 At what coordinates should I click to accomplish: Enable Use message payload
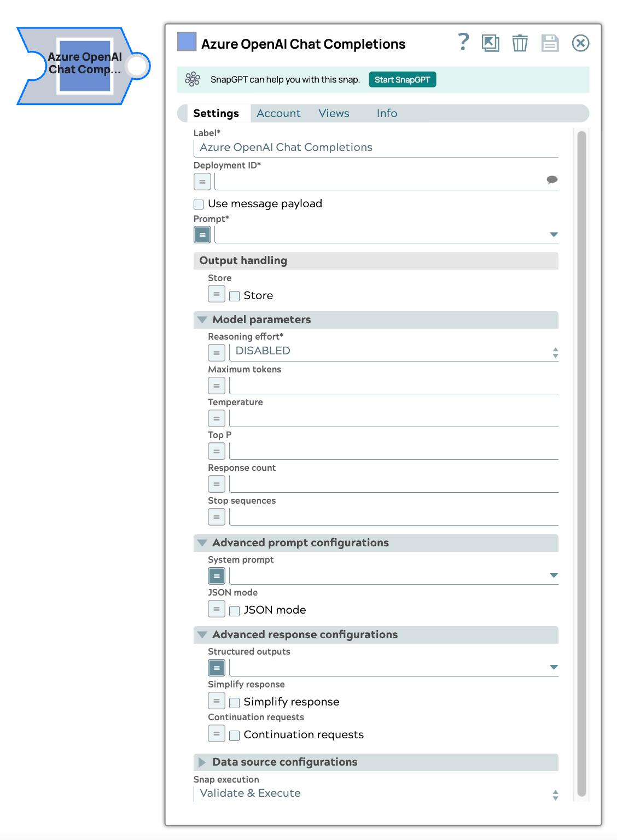pyautogui.click(x=197, y=204)
